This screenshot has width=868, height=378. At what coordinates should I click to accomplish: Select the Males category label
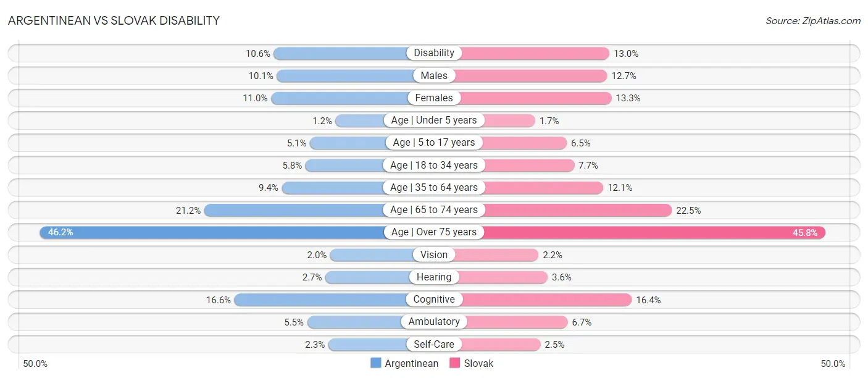pyautogui.click(x=434, y=75)
